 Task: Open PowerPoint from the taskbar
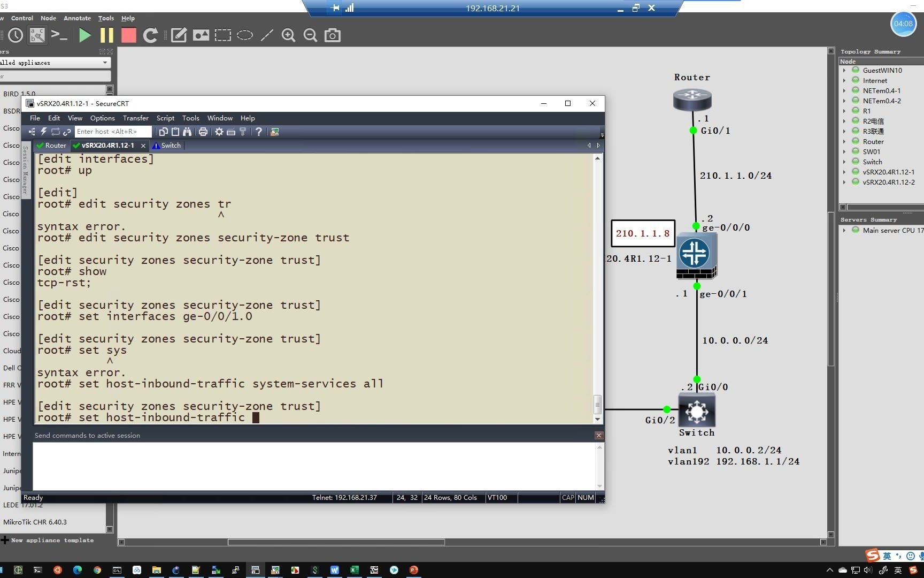coord(413,570)
